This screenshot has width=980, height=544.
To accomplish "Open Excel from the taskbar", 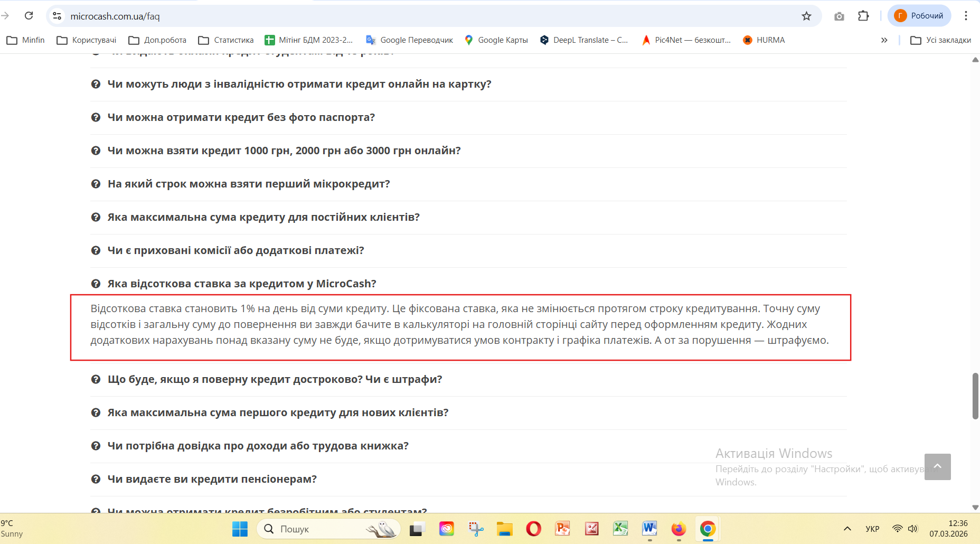I will click(621, 529).
